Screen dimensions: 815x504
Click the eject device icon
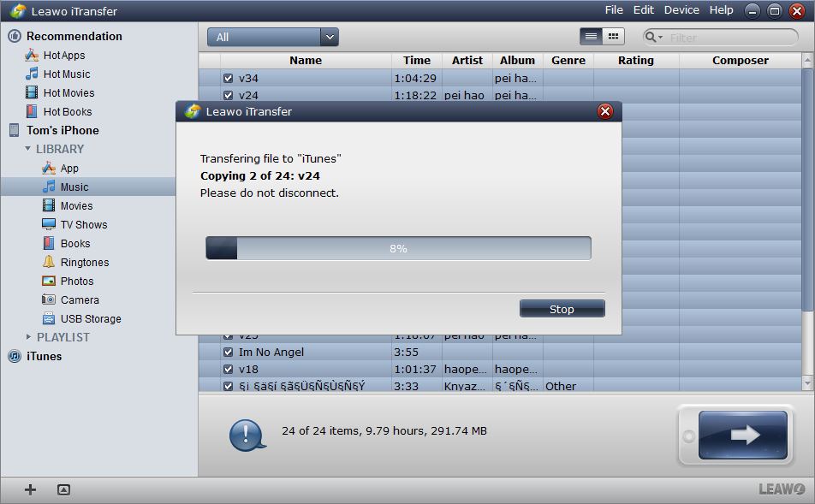pyautogui.click(x=63, y=489)
